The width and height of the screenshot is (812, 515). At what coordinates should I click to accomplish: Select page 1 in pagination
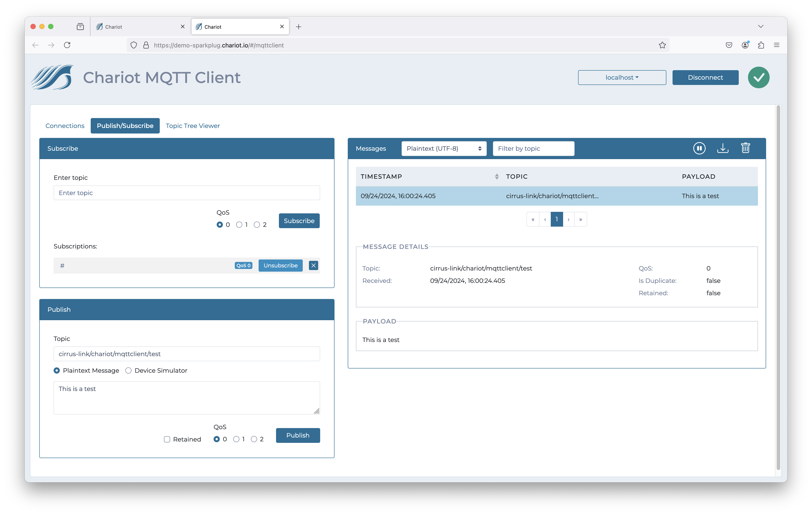(x=557, y=219)
